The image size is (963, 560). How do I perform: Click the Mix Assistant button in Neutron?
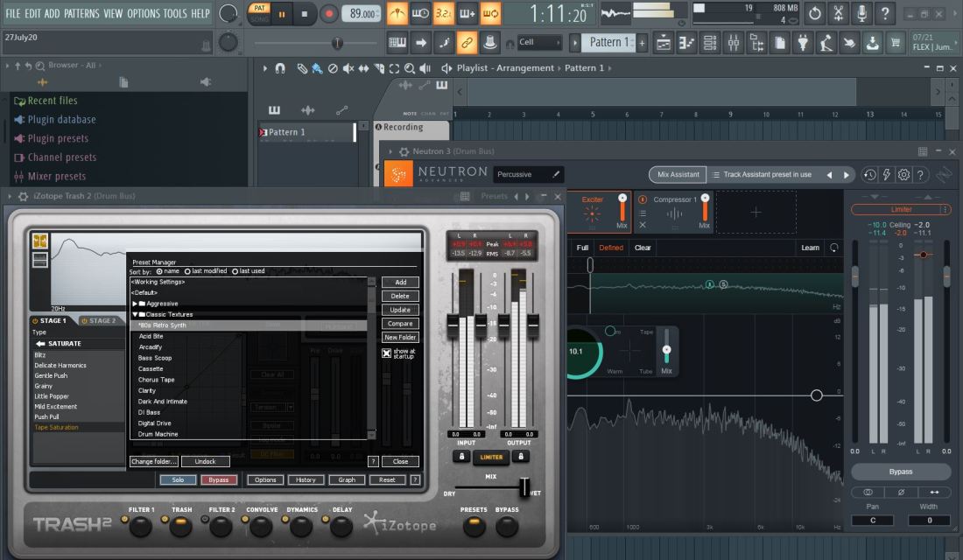[678, 174]
